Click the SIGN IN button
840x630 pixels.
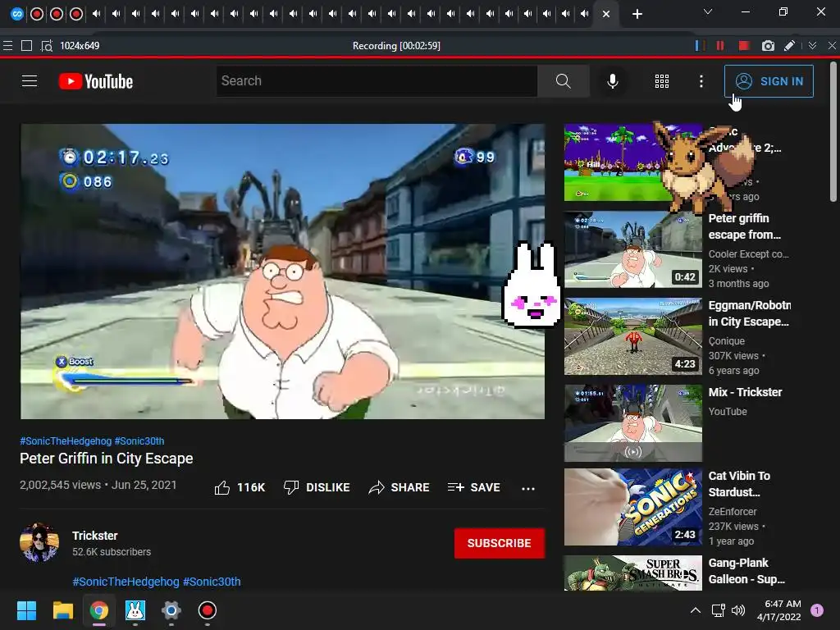click(769, 81)
